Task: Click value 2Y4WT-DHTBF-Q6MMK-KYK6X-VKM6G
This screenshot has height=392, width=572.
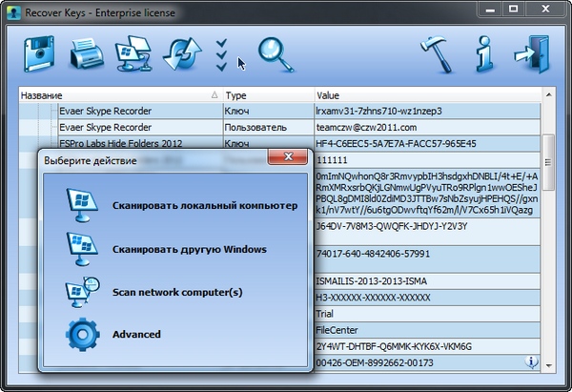Action: point(394,346)
